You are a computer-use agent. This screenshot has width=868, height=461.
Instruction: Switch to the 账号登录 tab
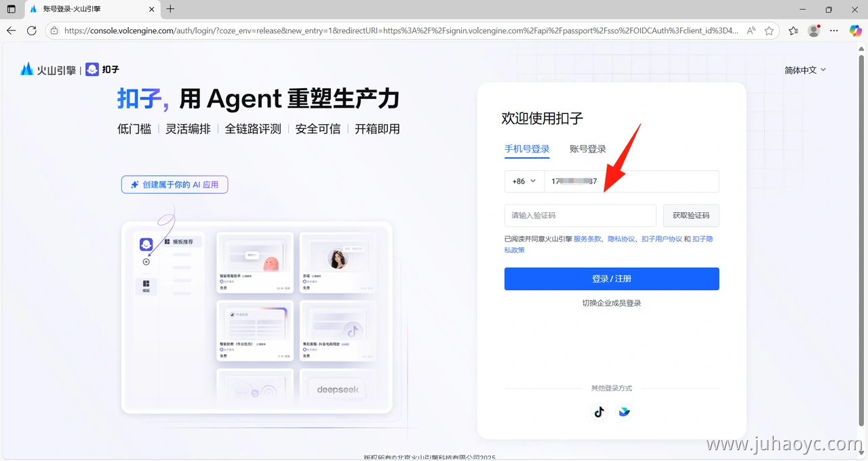(588, 149)
